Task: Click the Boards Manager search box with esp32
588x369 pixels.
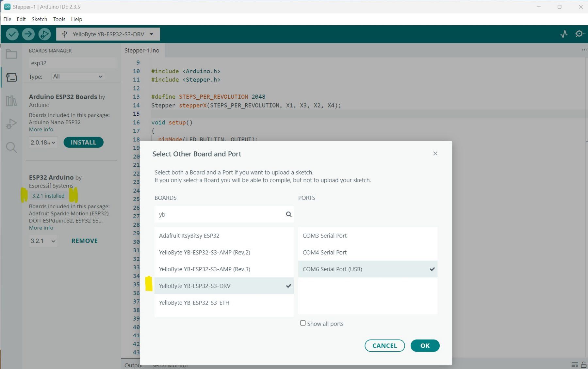Action: [x=73, y=63]
